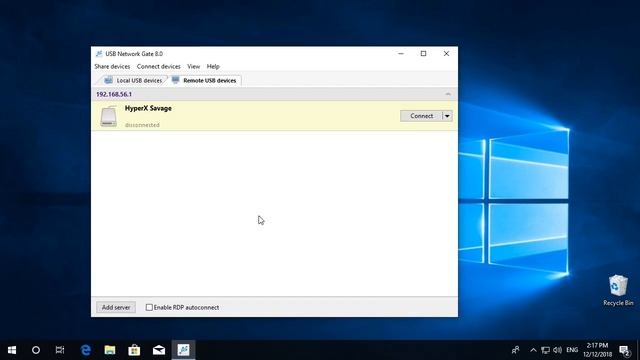
Task: Switch to Local USB devices tab
Action: (x=133, y=80)
